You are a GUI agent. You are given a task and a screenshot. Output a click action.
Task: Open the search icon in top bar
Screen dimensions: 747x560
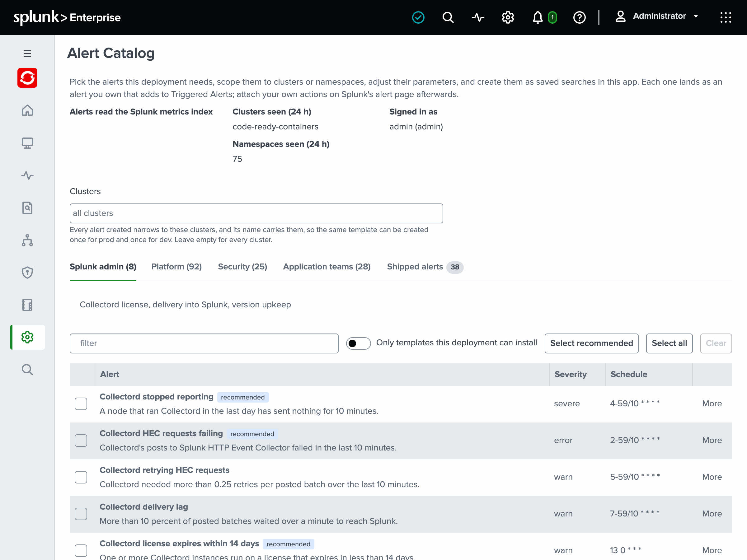tap(448, 17)
